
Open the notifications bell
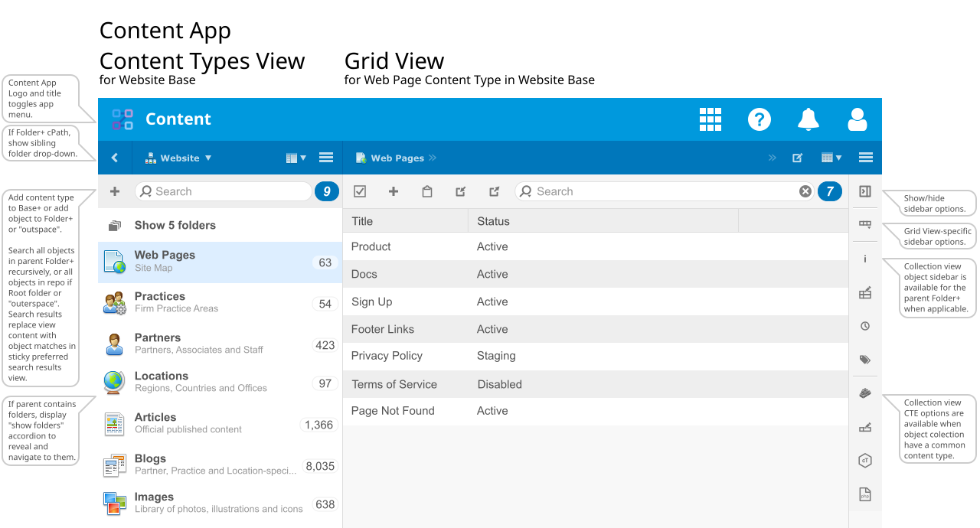pyautogui.click(x=808, y=119)
